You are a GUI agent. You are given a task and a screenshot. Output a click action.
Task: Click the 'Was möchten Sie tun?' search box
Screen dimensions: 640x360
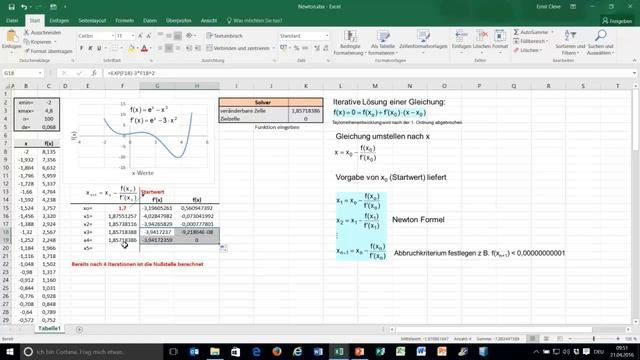pyautogui.click(x=255, y=20)
